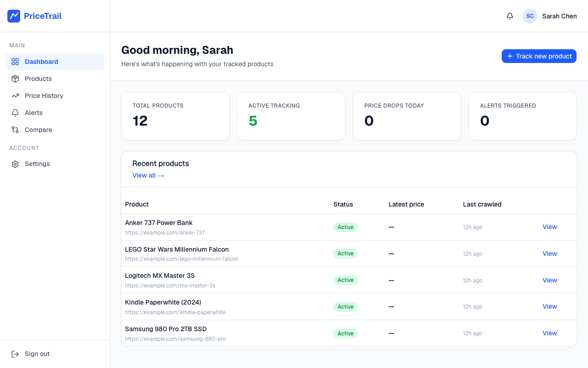
Task: Go to the Products menu item
Action: [55, 79]
